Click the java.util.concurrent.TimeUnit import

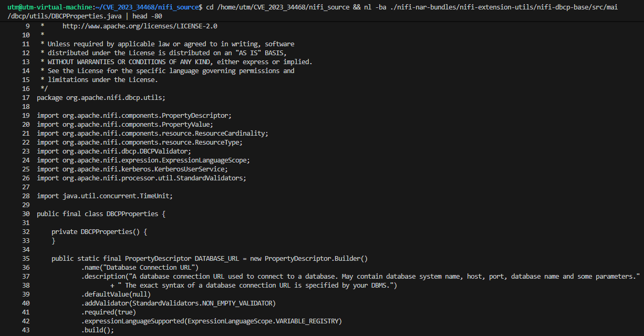click(105, 196)
